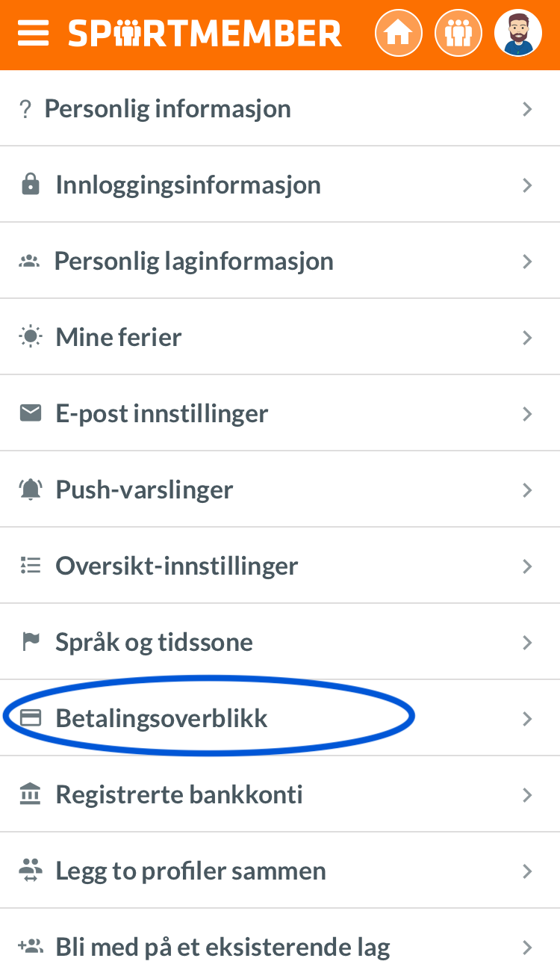Click the list icon beside Oversikt-innstillinger
Viewport: 560px width, 970px height.
(x=30, y=566)
